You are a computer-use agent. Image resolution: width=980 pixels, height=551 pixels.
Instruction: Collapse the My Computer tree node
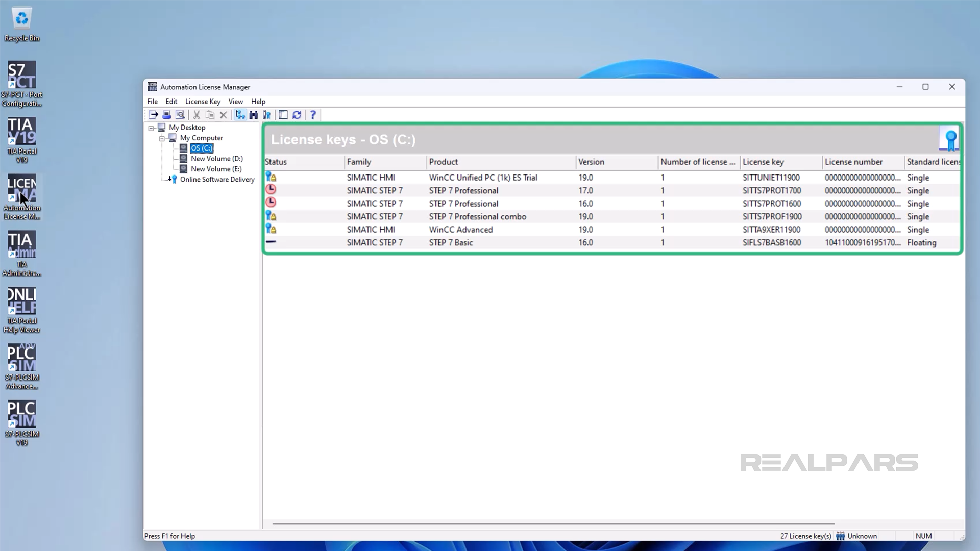(x=162, y=138)
